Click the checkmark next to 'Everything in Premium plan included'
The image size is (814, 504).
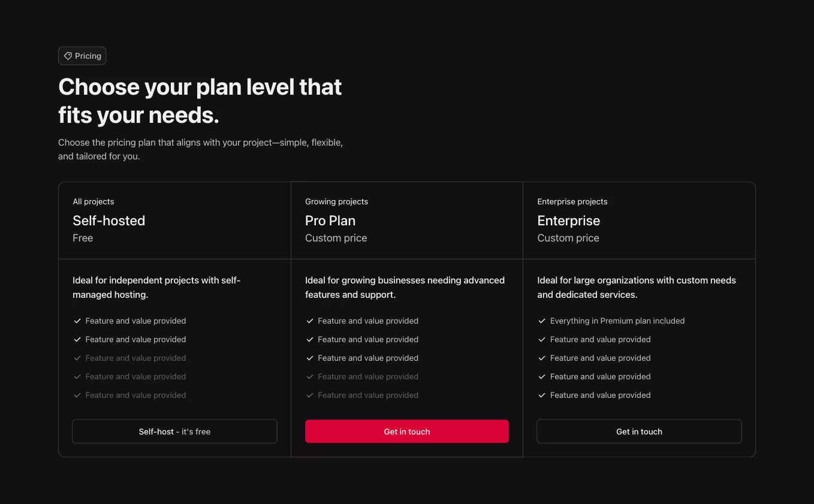(x=542, y=321)
